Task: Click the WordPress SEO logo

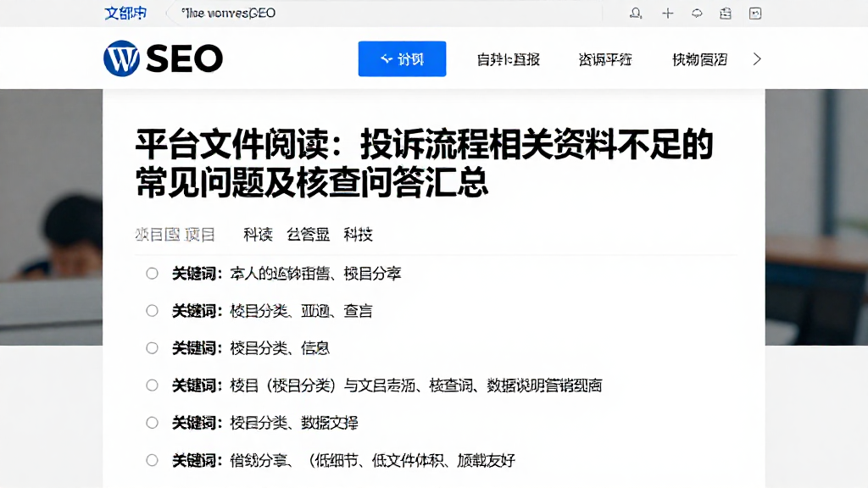Action: click(x=164, y=58)
